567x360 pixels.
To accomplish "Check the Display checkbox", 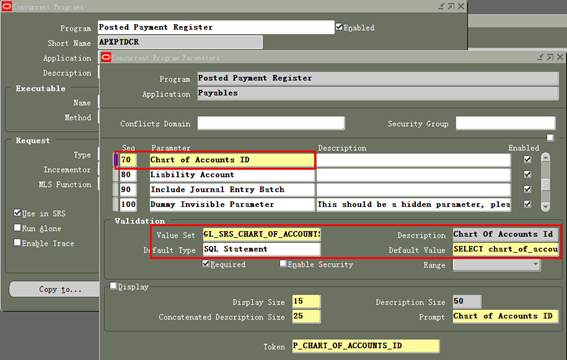I will 113,286.
